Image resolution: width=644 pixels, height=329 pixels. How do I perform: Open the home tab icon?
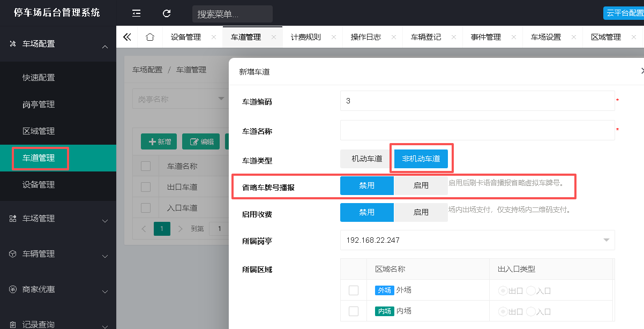[150, 37]
